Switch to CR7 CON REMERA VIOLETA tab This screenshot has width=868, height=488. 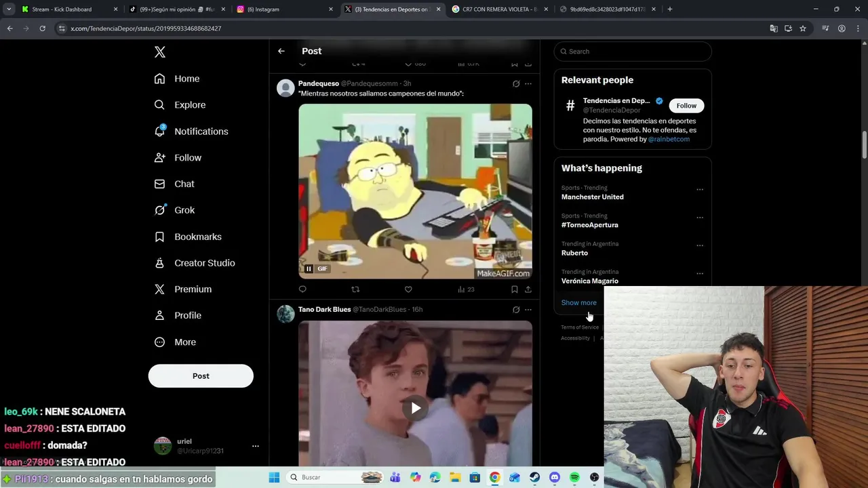point(500,9)
